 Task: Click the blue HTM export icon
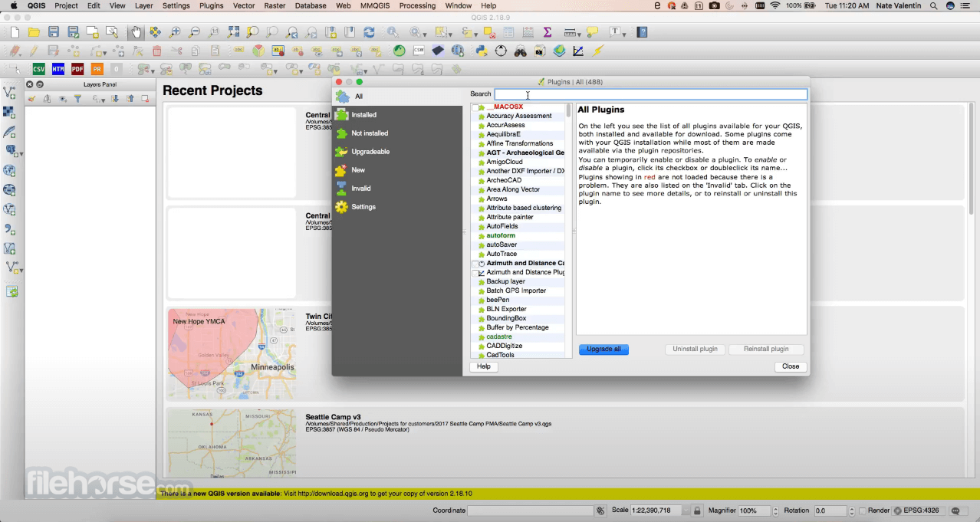[58, 69]
